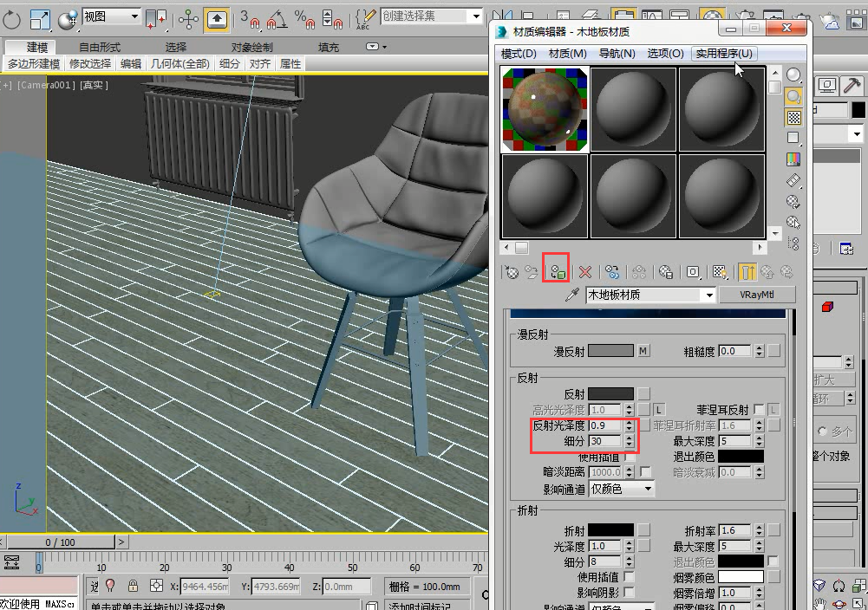The width and height of the screenshot is (868, 610).
Task: Click the diffuse M map button
Action: pyautogui.click(x=643, y=351)
